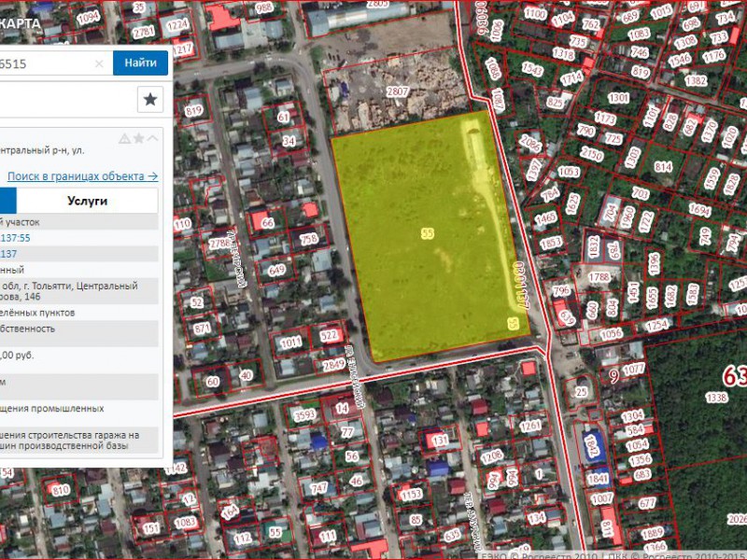Select parcel 1011 on the map
The image size is (747, 560).
pyautogui.click(x=290, y=342)
